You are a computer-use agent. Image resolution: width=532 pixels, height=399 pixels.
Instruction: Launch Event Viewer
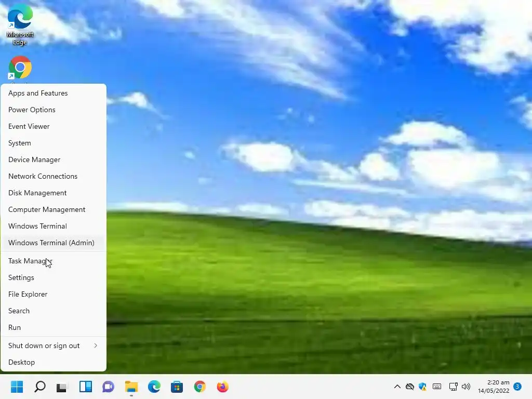click(54, 126)
